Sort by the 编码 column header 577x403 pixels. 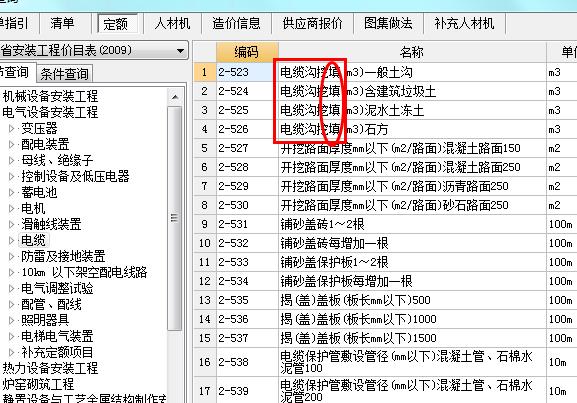[x=247, y=52]
